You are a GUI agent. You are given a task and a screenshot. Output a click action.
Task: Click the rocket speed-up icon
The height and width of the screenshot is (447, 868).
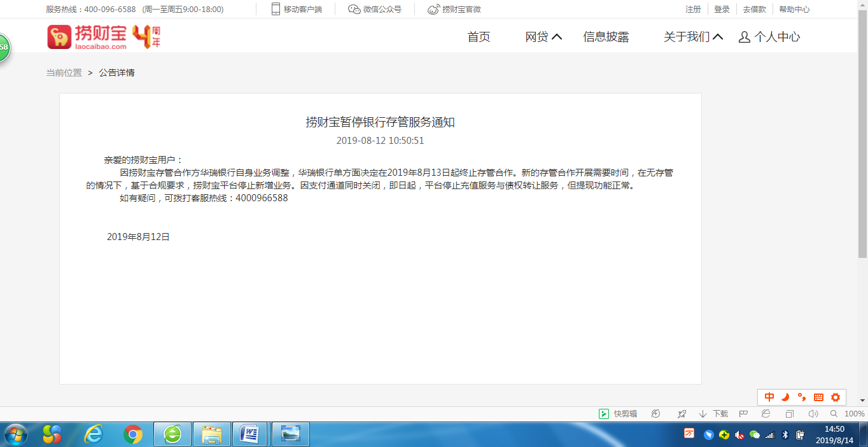[682, 414]
